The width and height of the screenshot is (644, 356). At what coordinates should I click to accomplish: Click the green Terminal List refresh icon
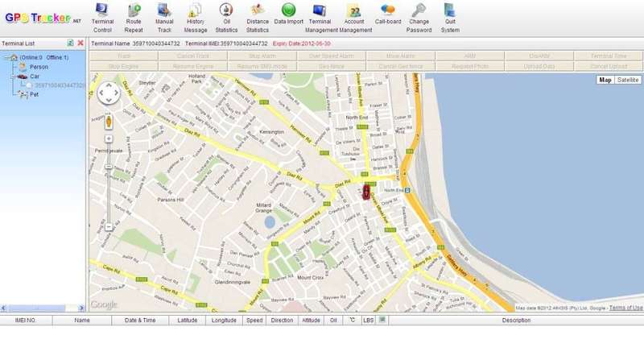click(70, 43)
